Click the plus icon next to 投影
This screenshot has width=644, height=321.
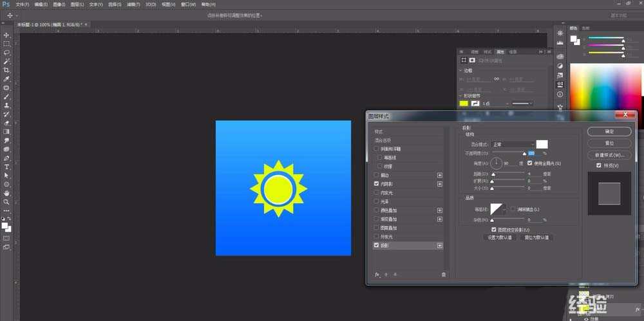tap(440, 246)
